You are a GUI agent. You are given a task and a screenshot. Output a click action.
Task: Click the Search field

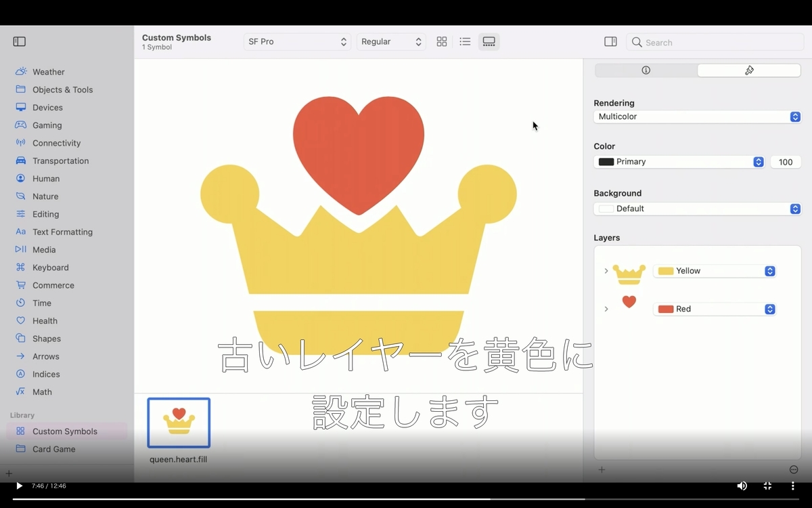click(x=715, y=42)
